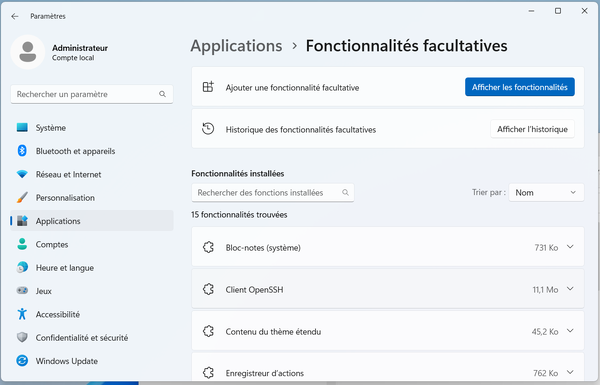Image resolution: width=600 pixels, height=385 pixels.
Task: Click 'Historique des fonctionnalités facultatives' label
Action: click(301, 130)
